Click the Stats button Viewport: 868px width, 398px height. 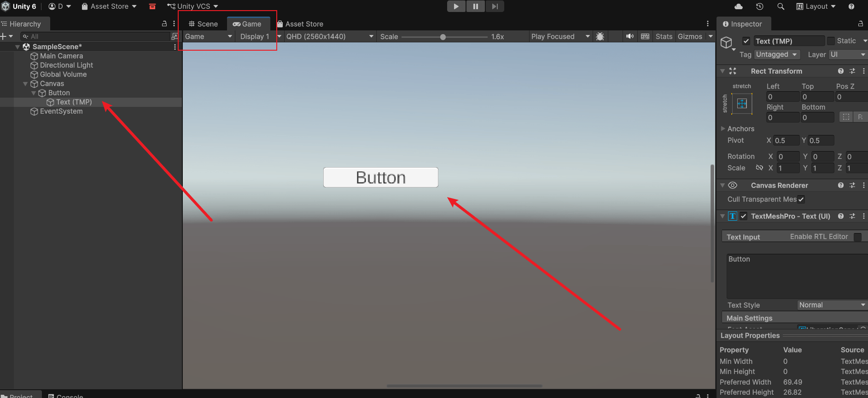(664, 36)
